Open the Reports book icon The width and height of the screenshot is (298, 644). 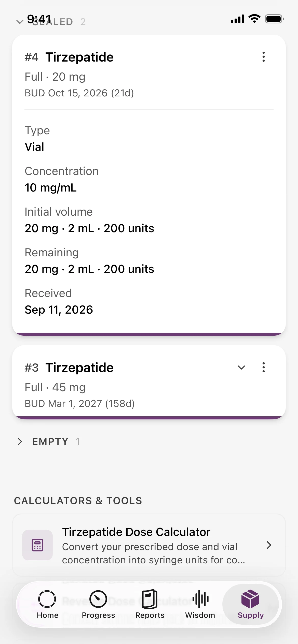[150, 599]
